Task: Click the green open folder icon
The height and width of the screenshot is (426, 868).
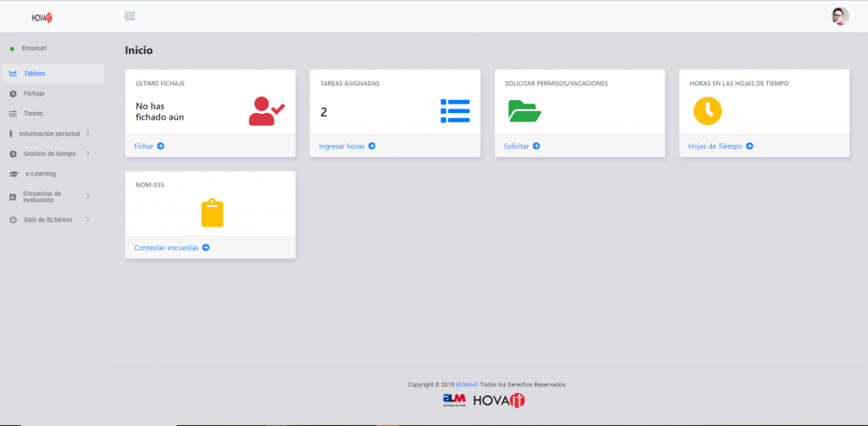Action: tap(524, 111)
